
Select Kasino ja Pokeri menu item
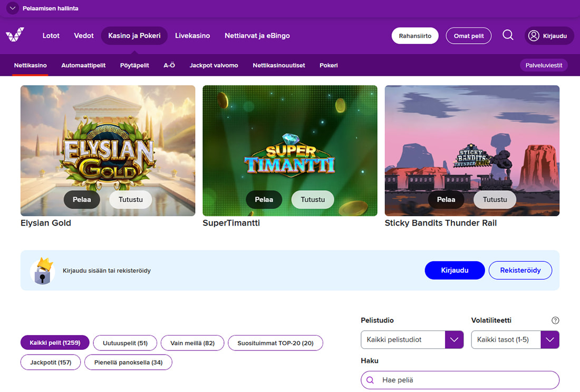pos(134,36)
